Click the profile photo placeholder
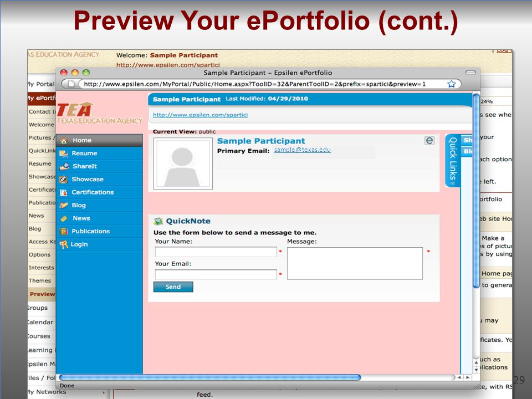Image resolution: width=532 pixels, height=399 pixels. click(183, 163)
